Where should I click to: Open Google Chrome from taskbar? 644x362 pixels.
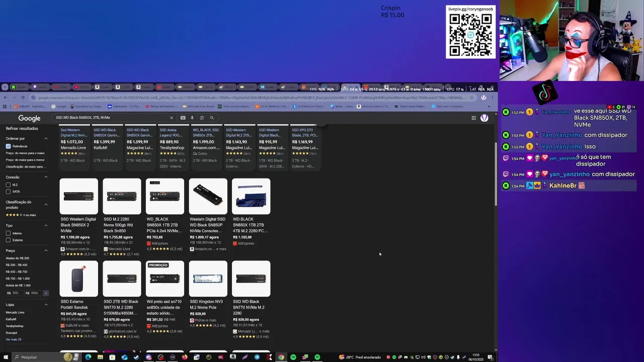[281, 357]
